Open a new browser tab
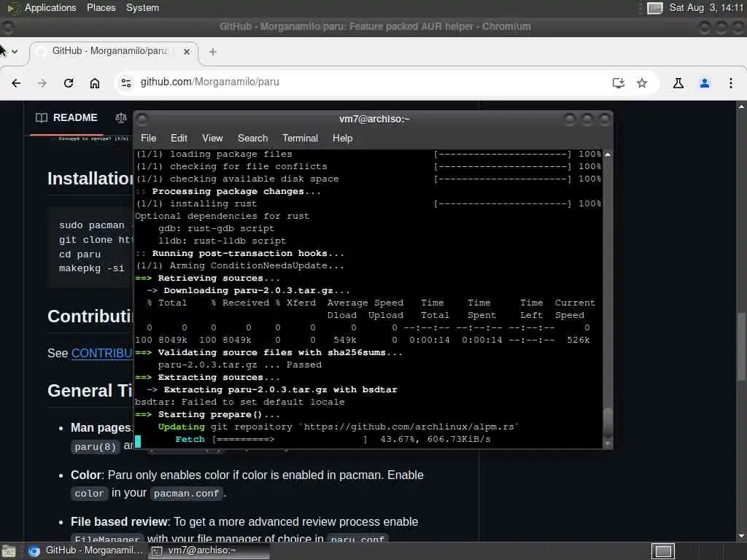747x560 pixels. point(213,52)
